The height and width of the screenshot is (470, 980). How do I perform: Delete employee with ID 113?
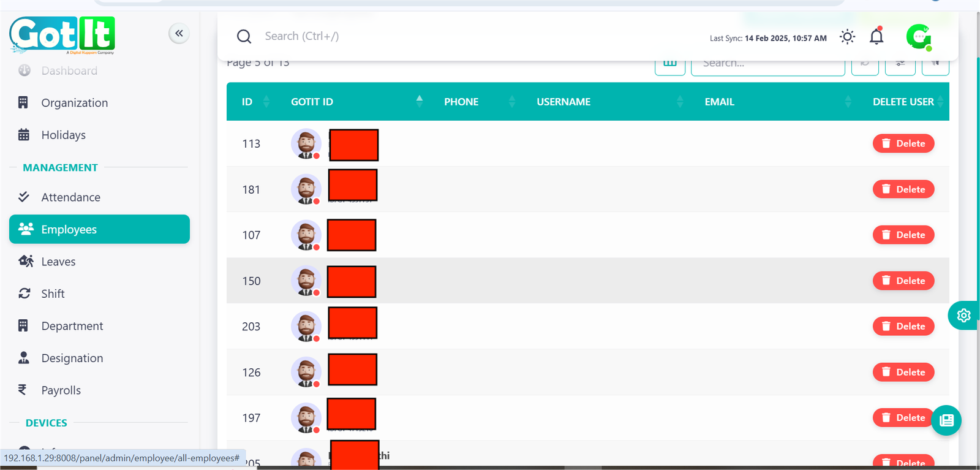(x=903, y=143)
